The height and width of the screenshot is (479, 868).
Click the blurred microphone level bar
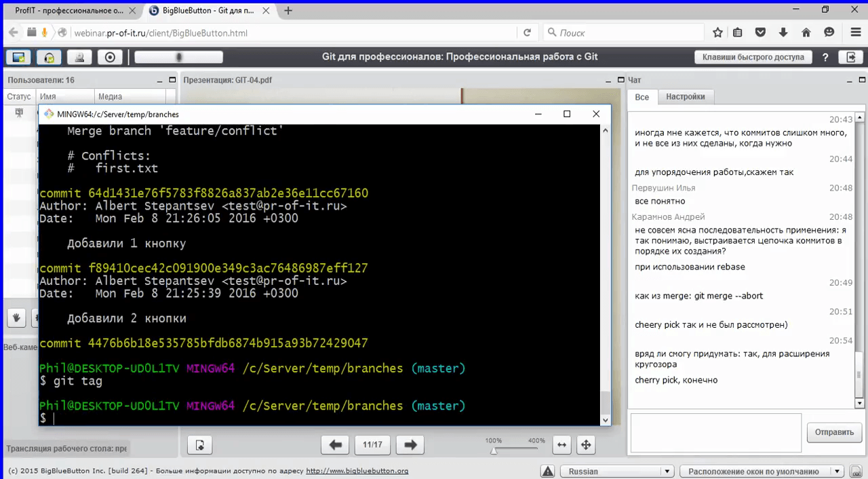point(178,58)
